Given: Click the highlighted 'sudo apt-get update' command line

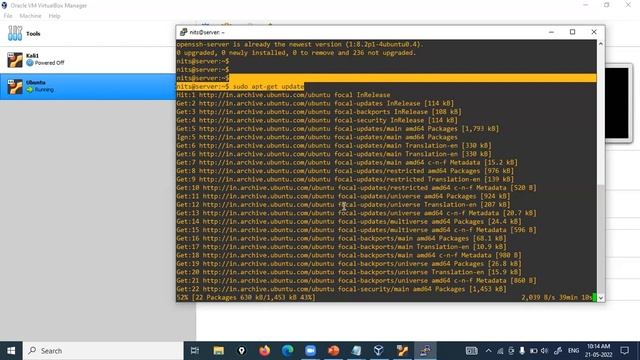Looking at the screenshot, I should pos(240,87).
